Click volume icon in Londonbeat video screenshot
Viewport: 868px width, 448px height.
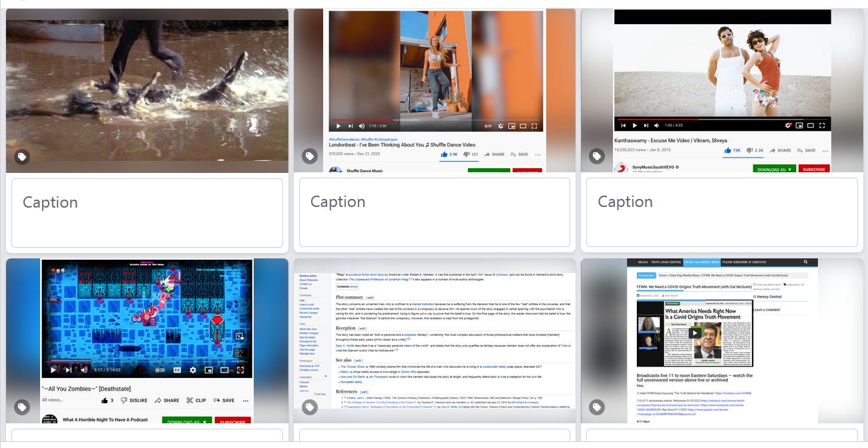click(x=362, y=126)
